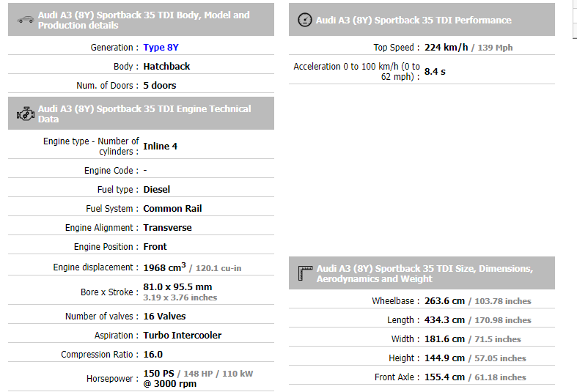
Task: Click the @ 3000 rpm text
Action: [x=169, y=384]
